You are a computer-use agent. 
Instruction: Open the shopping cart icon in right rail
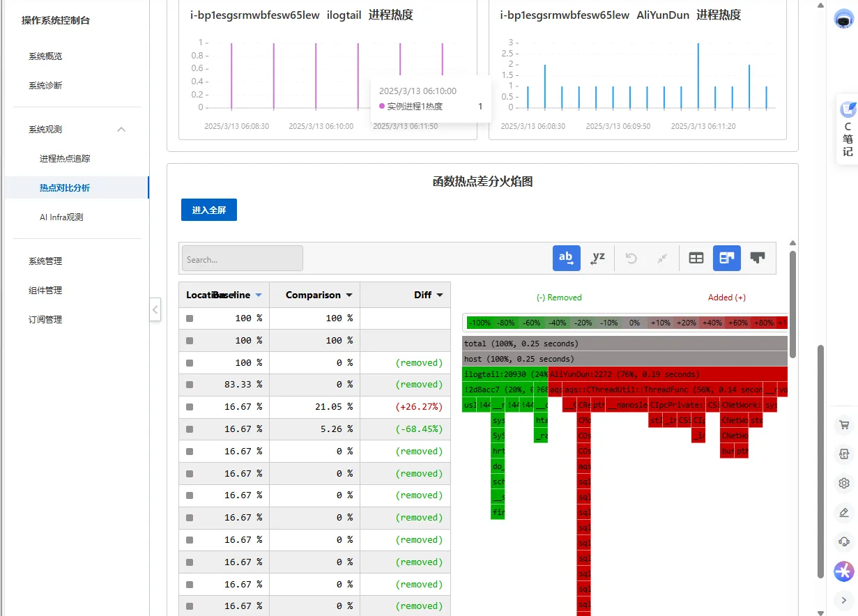point(844,424)
